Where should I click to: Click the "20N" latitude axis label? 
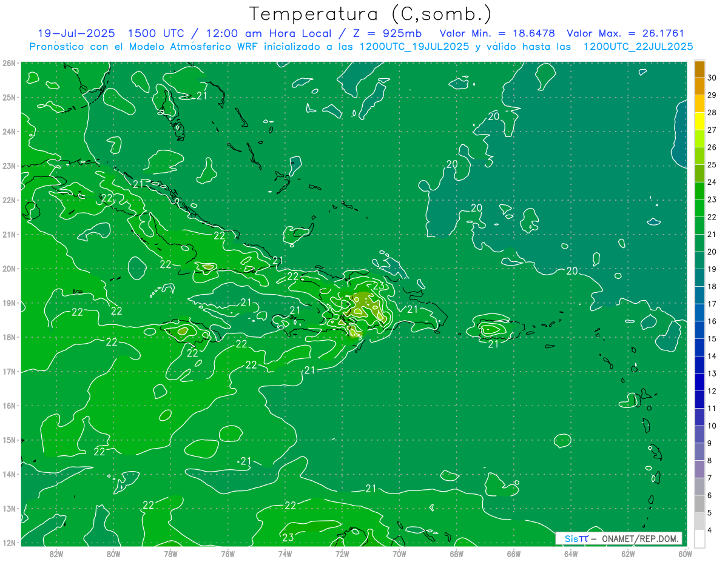pyautogui.click(x=8, y=269)
